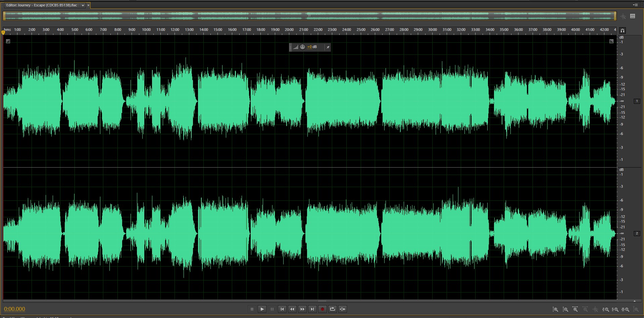Open channel display options beside overview navigator

point(633,16)
